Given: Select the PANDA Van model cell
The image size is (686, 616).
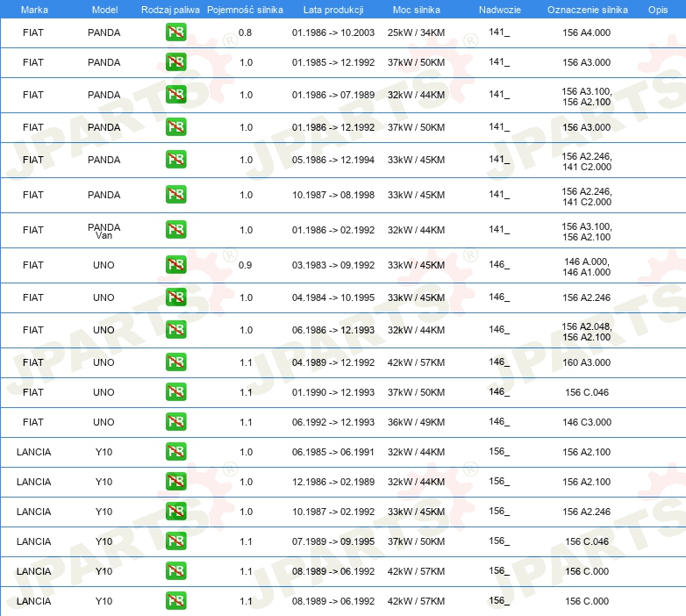Looking at the screenshot, I should click(x=104, y=231).
